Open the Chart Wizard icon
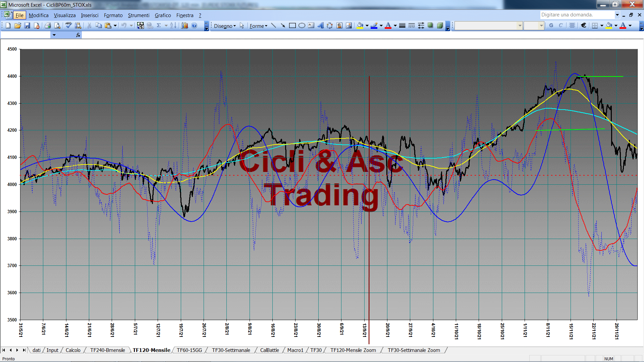This screenshot has width=644, height=362. [185, 25]
